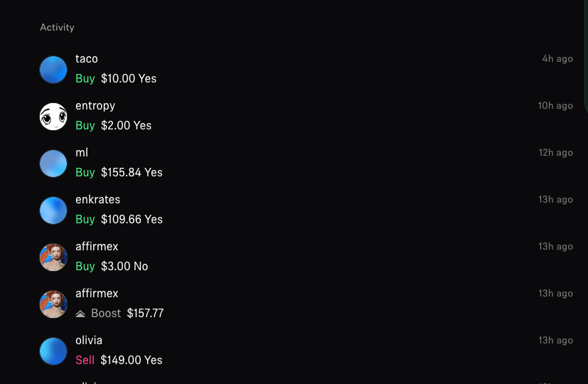
Task: Click the 10h ago timestamp
Action: (x=555, y=106)
